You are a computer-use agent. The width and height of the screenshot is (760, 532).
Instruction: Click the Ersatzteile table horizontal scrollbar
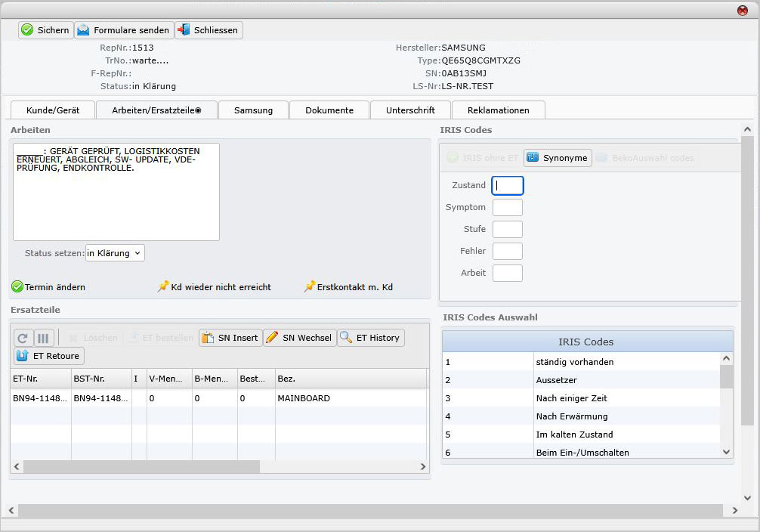(x=141, y=466)
